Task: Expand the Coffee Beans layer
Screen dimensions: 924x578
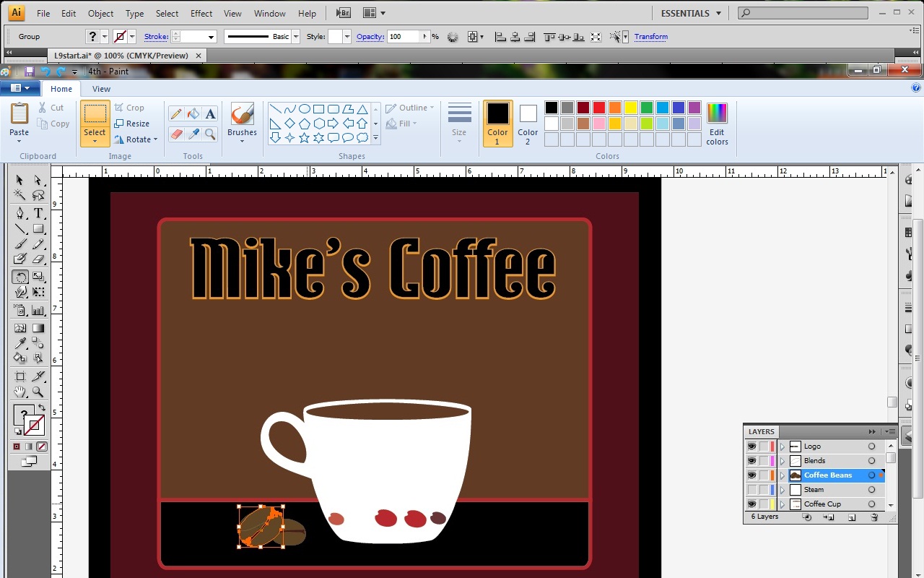Action: click(783, 475)
